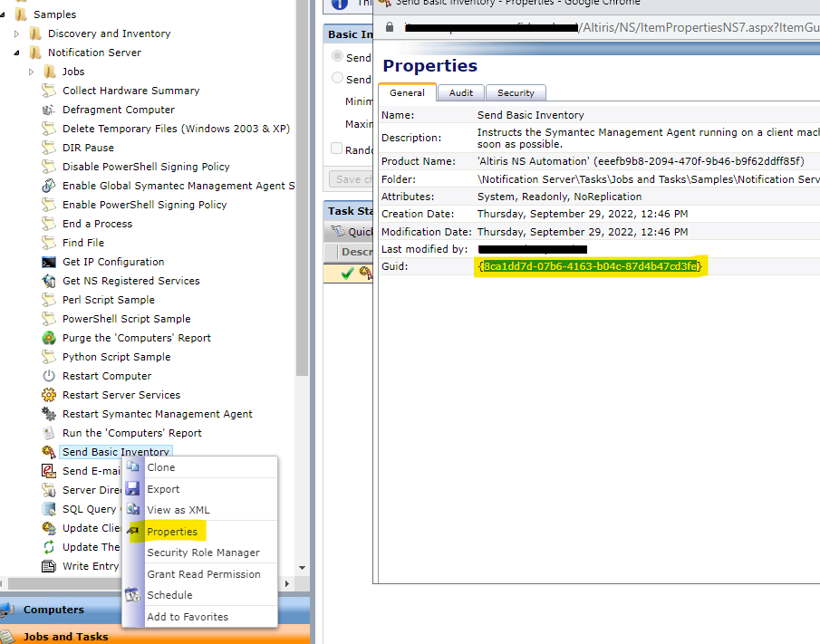The height and width of the screenshot is (644, 820).
Task: Select the Find File task
Action: 83,243
